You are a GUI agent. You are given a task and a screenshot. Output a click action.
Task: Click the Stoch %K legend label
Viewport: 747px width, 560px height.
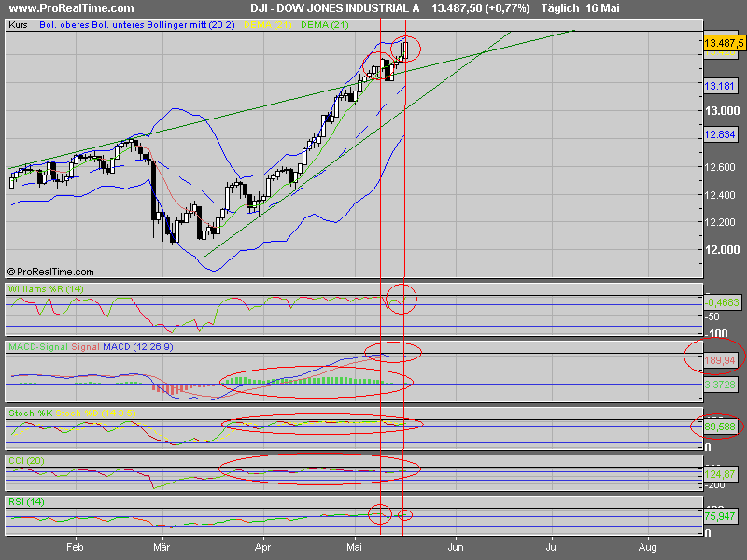pos(31,413)
